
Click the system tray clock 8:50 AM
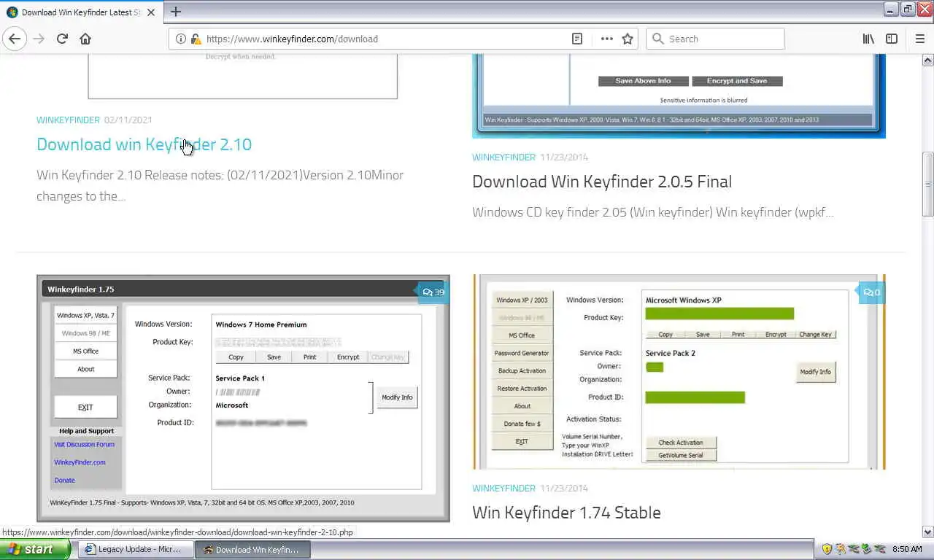coord(907,549)
